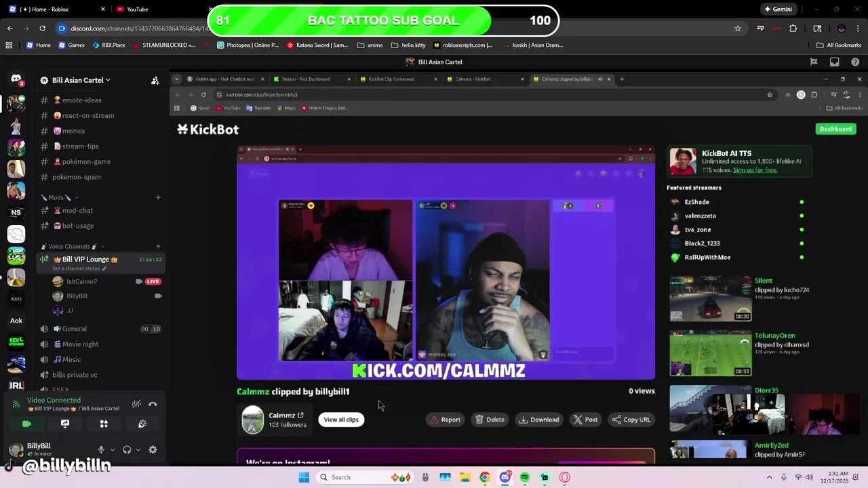Open headphone output options arrow
The width and height of the screenshot is (868, 488).
coord(138,449)
